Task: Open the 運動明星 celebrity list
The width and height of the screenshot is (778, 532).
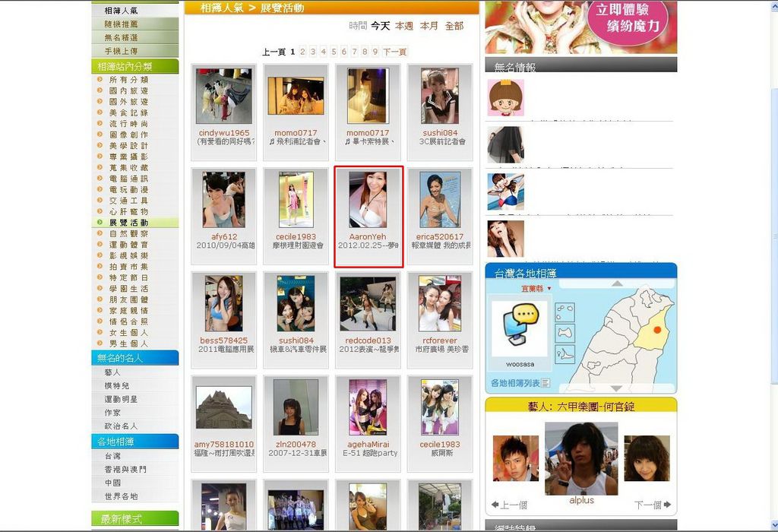Action: pos(121,399)
